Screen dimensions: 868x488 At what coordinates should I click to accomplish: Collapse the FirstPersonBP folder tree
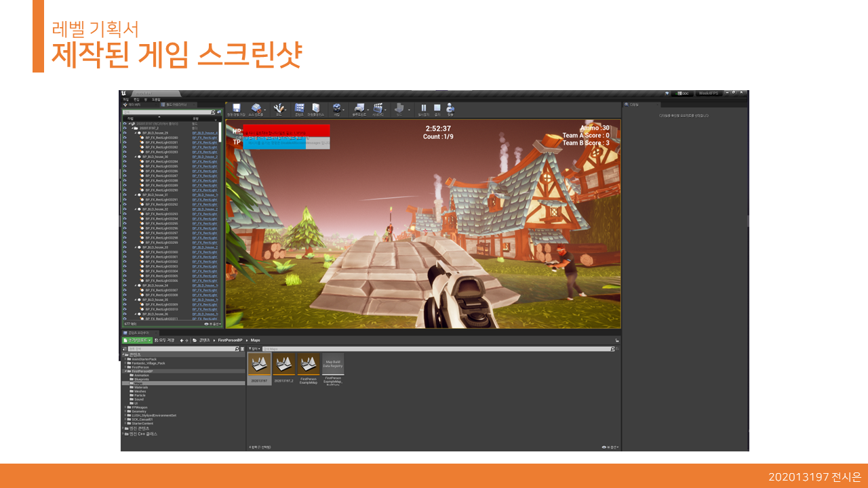pyautogui.click(x=125, y=371)
